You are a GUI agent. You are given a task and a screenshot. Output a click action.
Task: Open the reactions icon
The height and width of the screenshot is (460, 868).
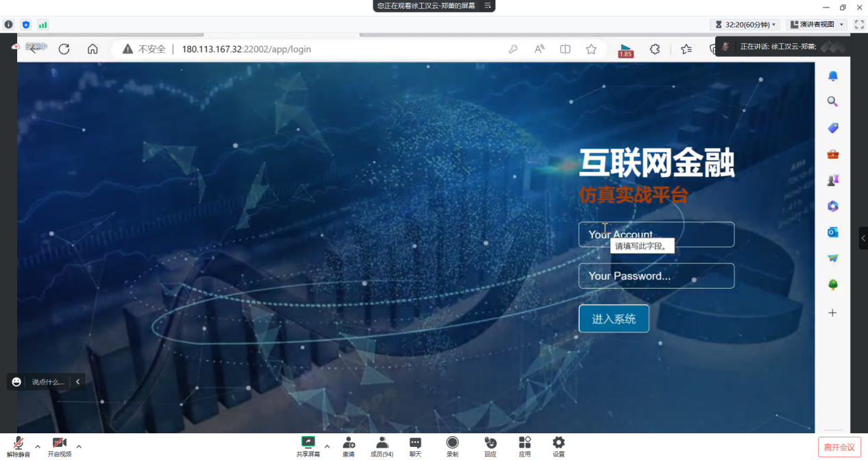pos(490,444)
